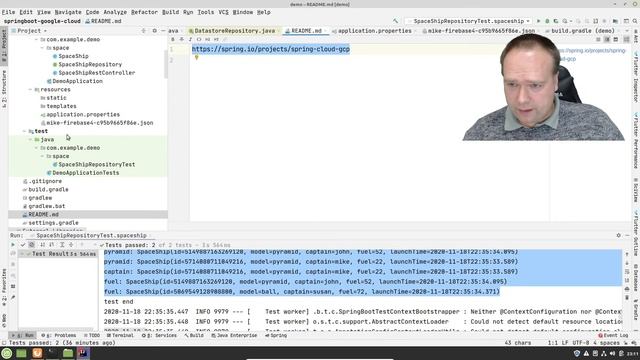Image resolution: width=640 pixels, height=360 pixels.
Task: Toggle the Flutter Inspector side panel
Action: (x=636, y=79)
